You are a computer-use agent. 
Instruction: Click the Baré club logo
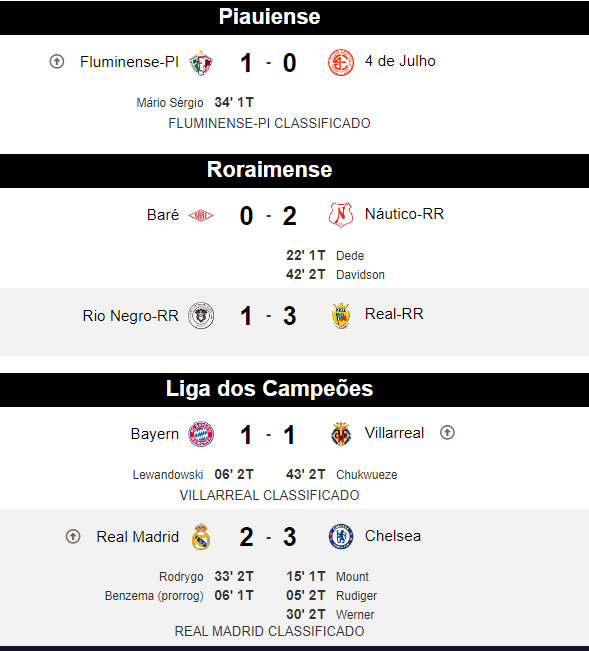pyautogui.click(x=201, y=215)
